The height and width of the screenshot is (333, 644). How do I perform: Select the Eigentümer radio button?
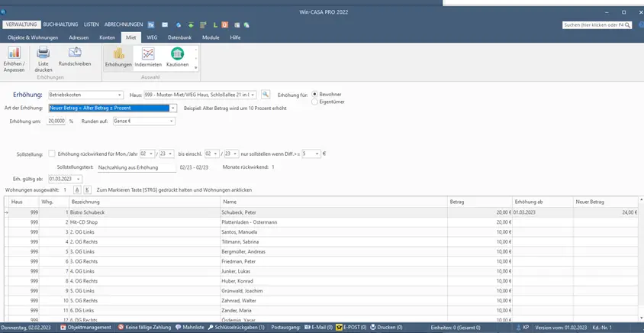pos(314,102)
